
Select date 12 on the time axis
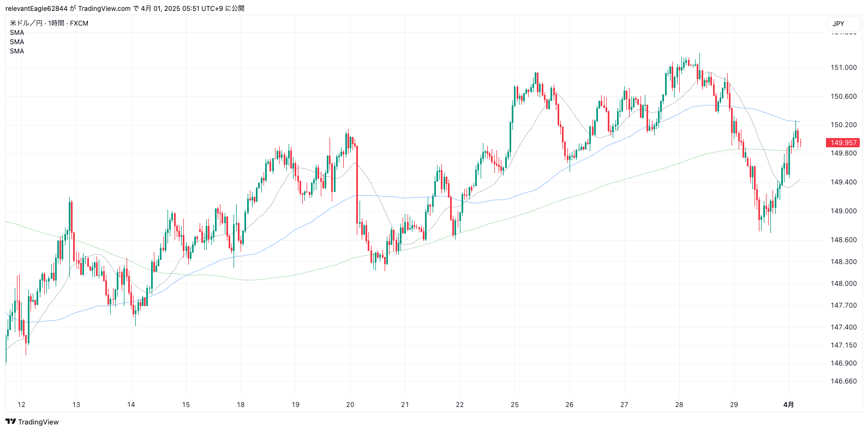pyautogui.click(x=21, y=405)
